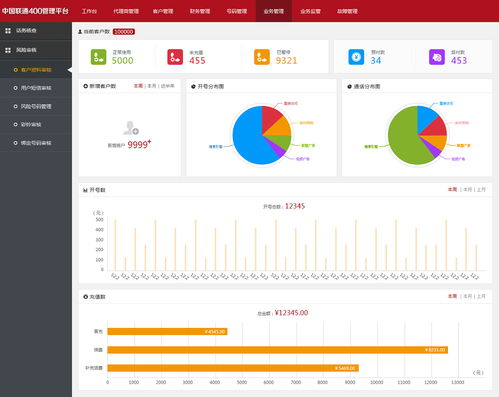Click the 100000 customer count badge
This screenshot has height=397, width=499.
pyautogui.click(x=124, y=32)
